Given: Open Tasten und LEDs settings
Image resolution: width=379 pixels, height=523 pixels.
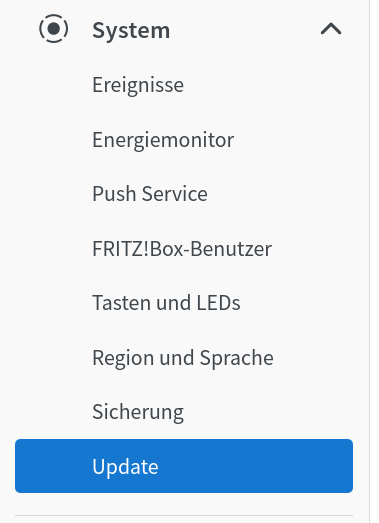Looking at the screenshot, I should tap(166, 303).
